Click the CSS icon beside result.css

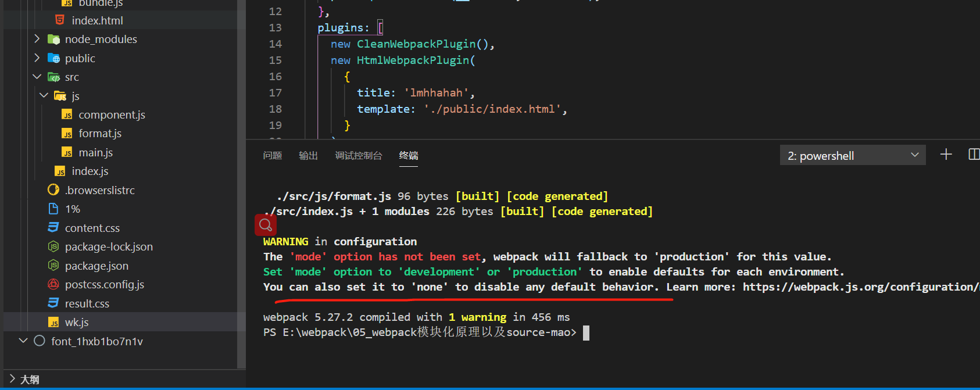click(x=53, y=303)
